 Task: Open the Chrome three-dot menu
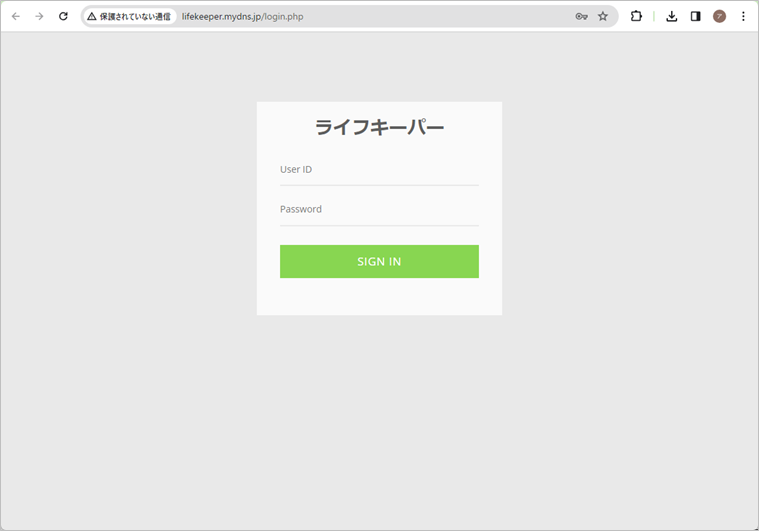coord(743,16)
